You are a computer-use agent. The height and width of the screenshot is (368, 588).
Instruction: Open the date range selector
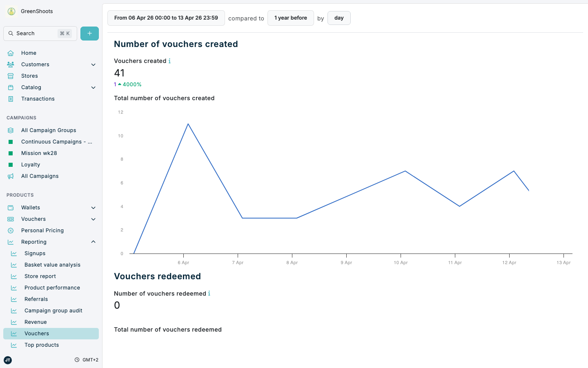[166, 18]
